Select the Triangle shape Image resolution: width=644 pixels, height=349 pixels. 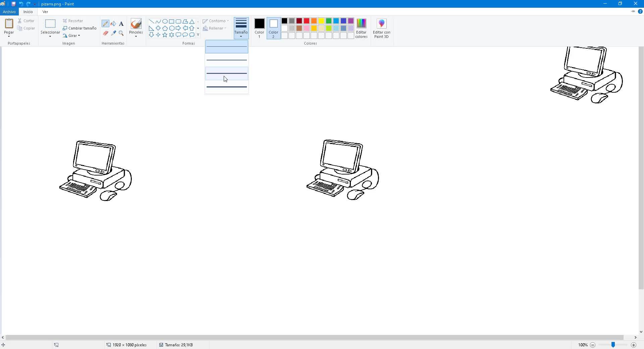pos(192,21)
